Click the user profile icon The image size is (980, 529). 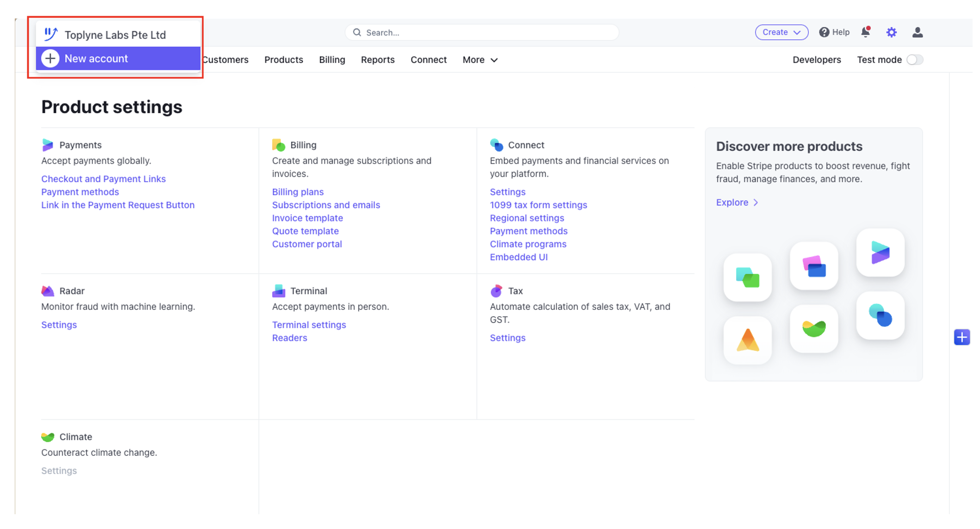(x=917, y=32)
